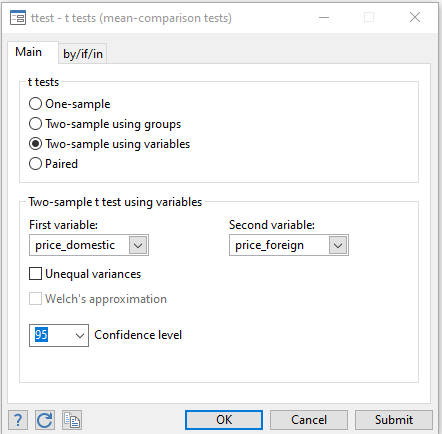Minimize the ttest dialog window
The height and width of the screenshot is (434, 442).
click(324, 17)
